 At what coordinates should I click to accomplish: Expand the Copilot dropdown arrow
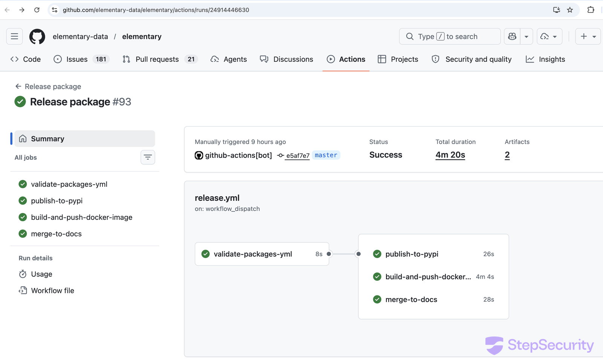(x=526, y=37)
